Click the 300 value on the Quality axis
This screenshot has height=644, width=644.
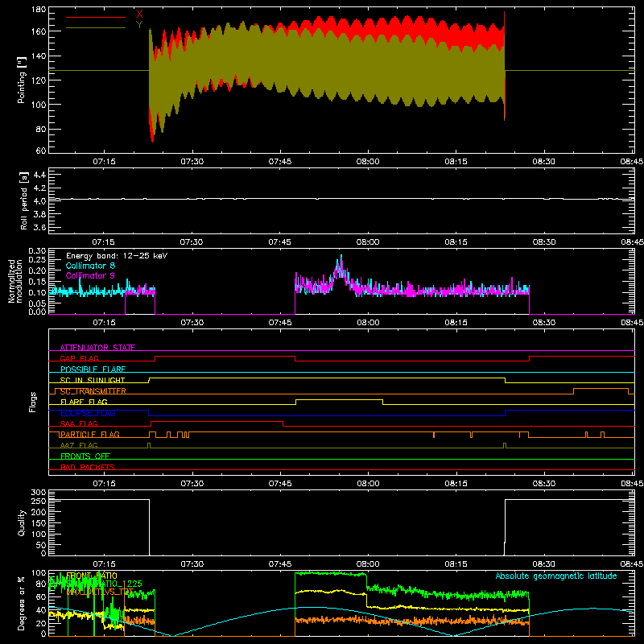pos(39,493)
